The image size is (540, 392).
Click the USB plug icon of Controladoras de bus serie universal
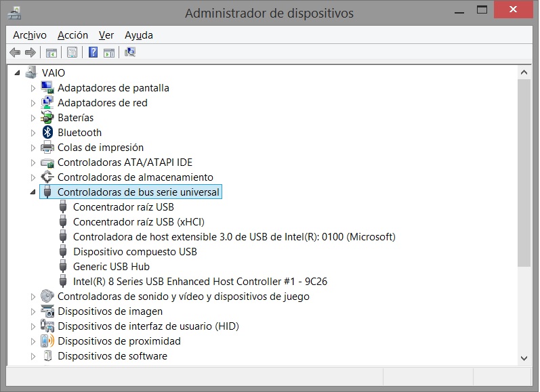pos(47,192)
